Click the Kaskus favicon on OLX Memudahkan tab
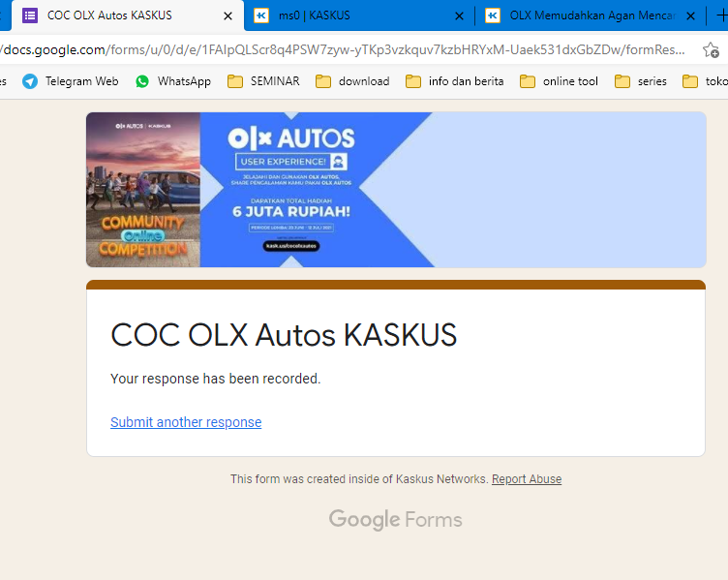Image resolution: width=728 pixels, height=580 pixels. pyautogui.click(x=493, y=15)
